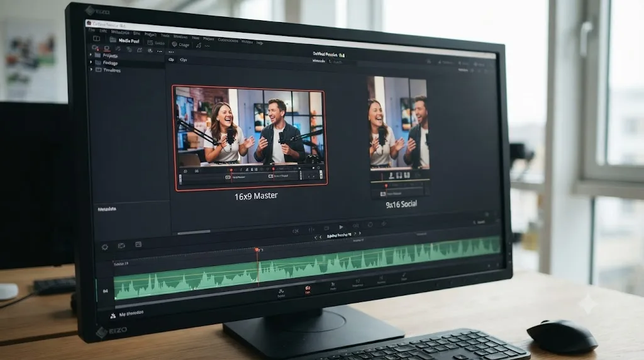The width and height of the screenshot is (644, 360).
Task: Open the media pool toolbar ellipsis menu
Action: point(160,51)
